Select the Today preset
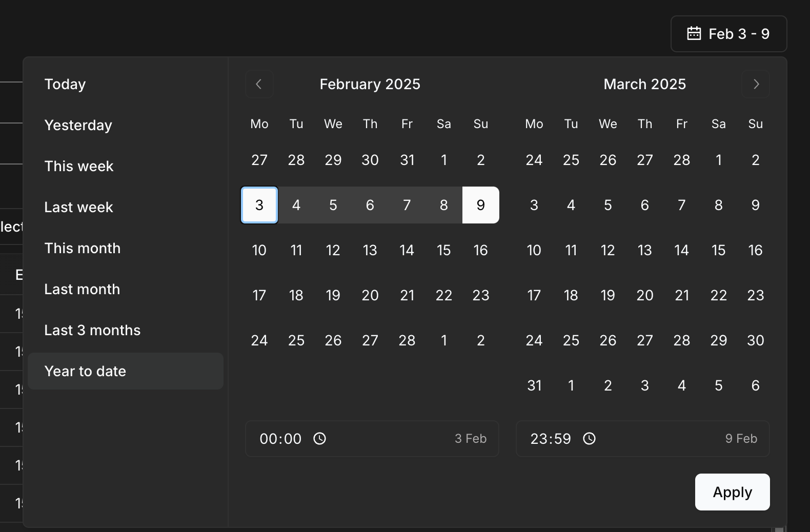 click(x=65, y=84)
